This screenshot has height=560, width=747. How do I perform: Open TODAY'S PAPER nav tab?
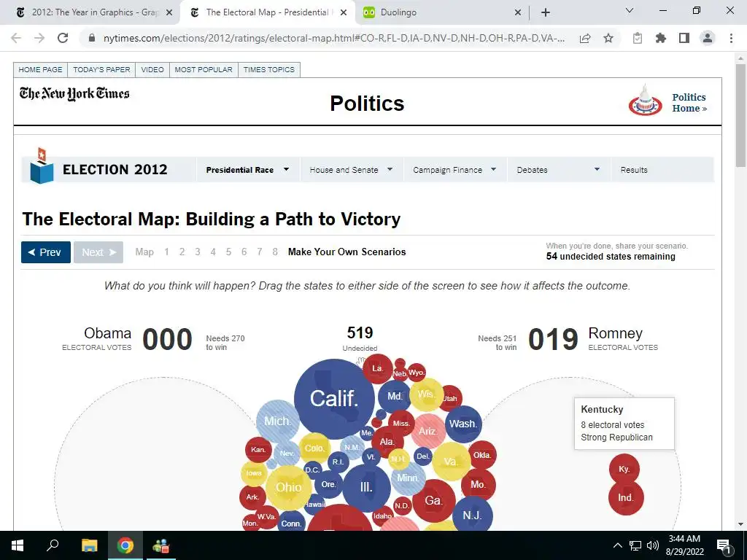tap(101, 69)
